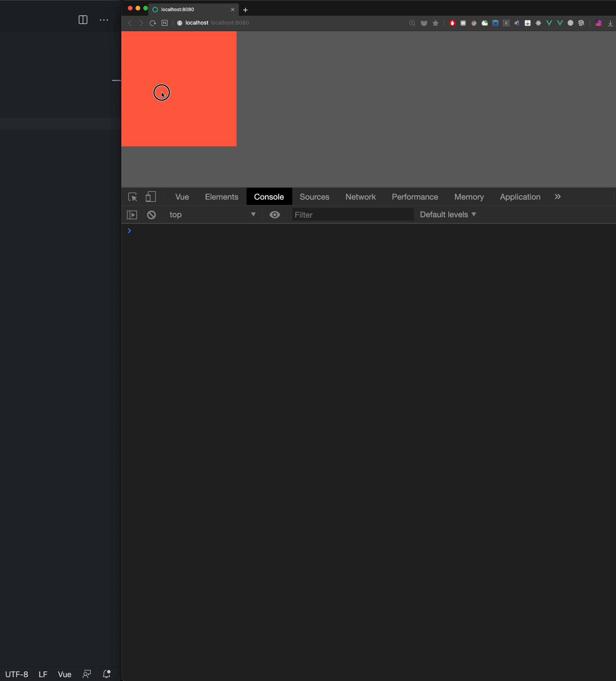The width and height of the screenshot is (616, 681).
Task: Click the site info icon before localhost
Action: [179, 23]
